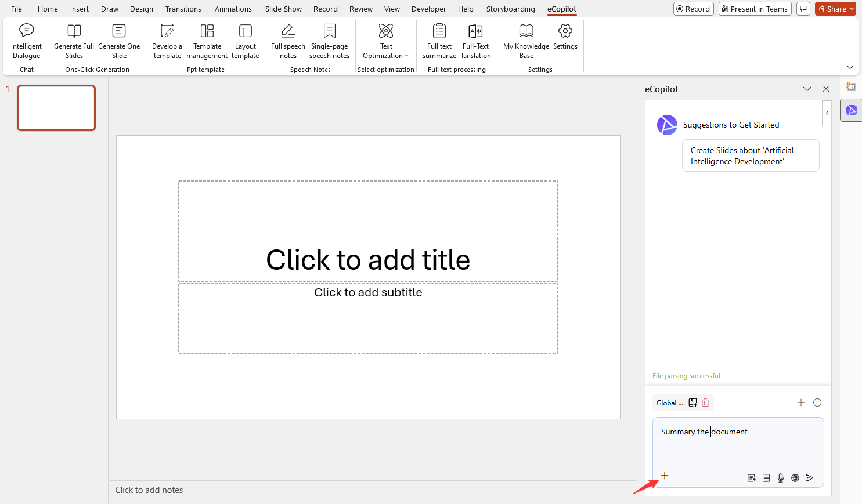
Task: Open chat history clock icon
Action: [817, 403]
